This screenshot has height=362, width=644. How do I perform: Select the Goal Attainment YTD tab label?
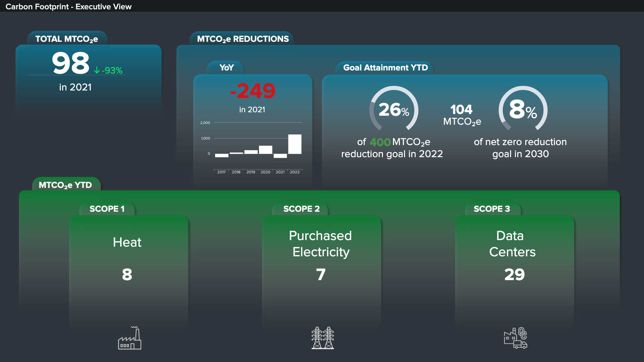(x=385, y=68)
